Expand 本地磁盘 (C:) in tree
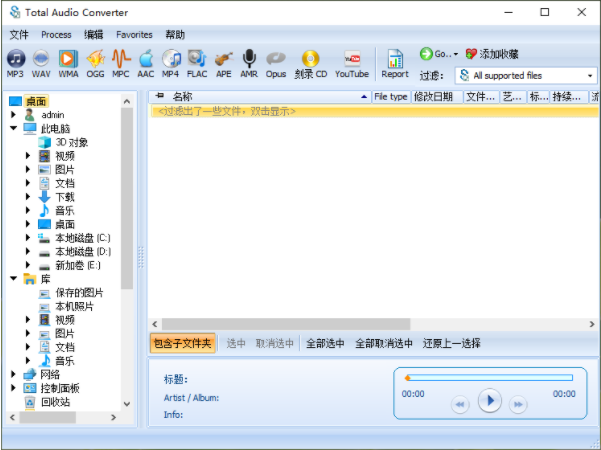Image resolution: width=601 pixels, height=450 pixels. click(28, 238)
